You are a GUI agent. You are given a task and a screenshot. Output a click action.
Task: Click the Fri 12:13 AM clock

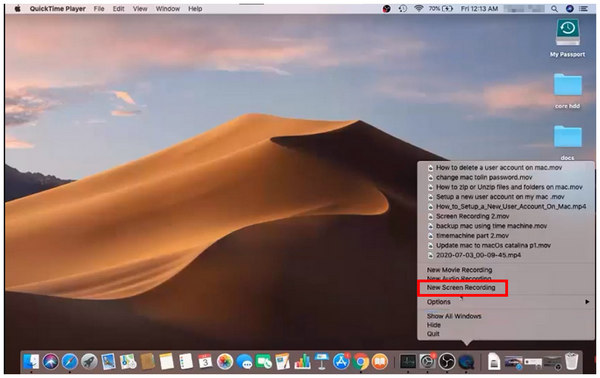coord(479,8)
